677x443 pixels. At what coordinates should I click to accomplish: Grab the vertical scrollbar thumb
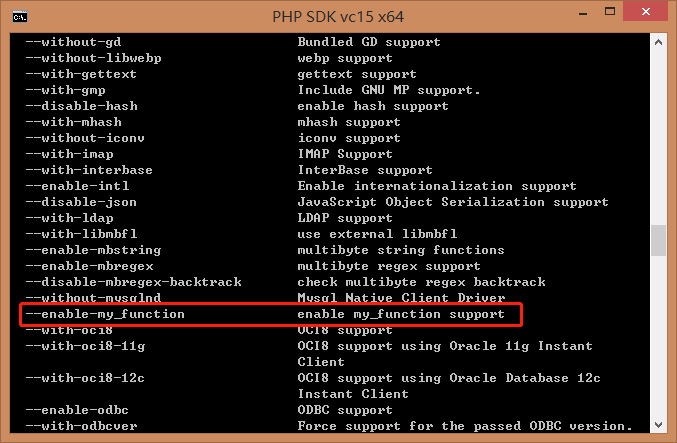point(658,240)
